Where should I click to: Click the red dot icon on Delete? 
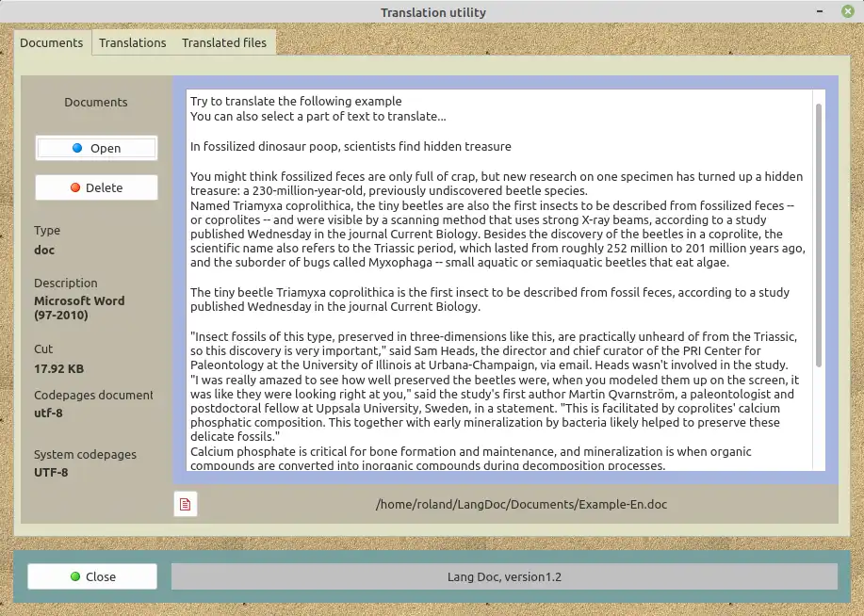(x=75, y=187)
